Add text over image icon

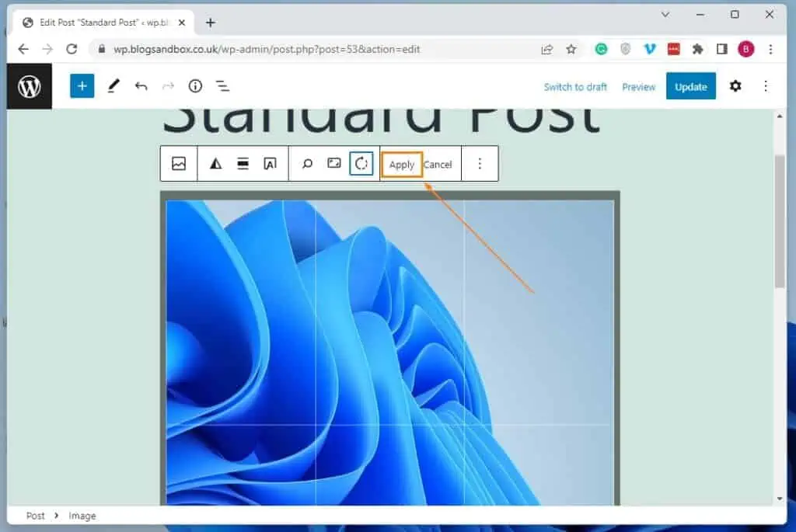click(x=270, y=163)
